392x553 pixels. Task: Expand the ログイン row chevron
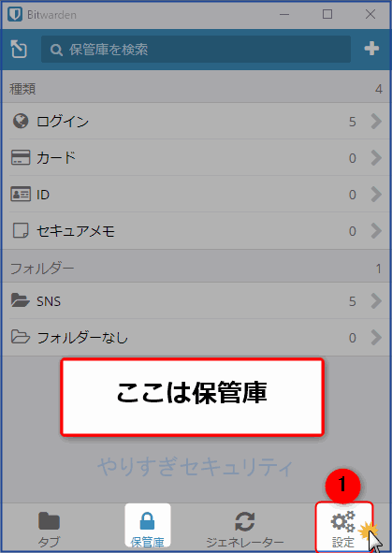(376, 122)
